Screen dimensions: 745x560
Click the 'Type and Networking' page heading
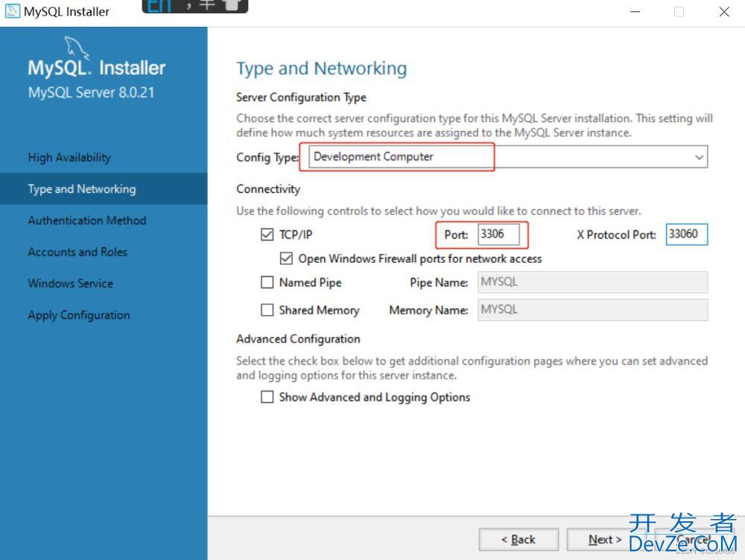coord(322,69)
